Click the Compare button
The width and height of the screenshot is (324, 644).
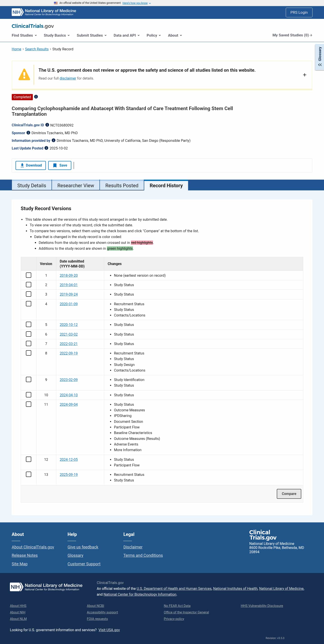point(289,493)
